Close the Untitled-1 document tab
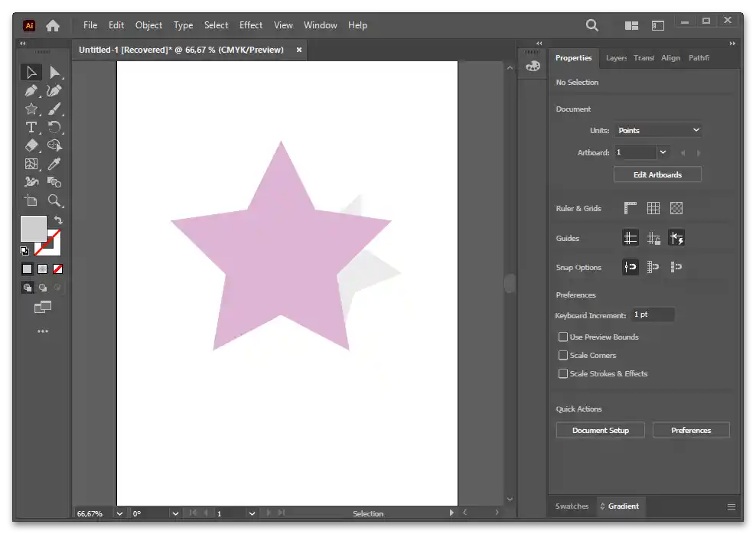This screenshot has height=534, width=756. pos(299,50)
